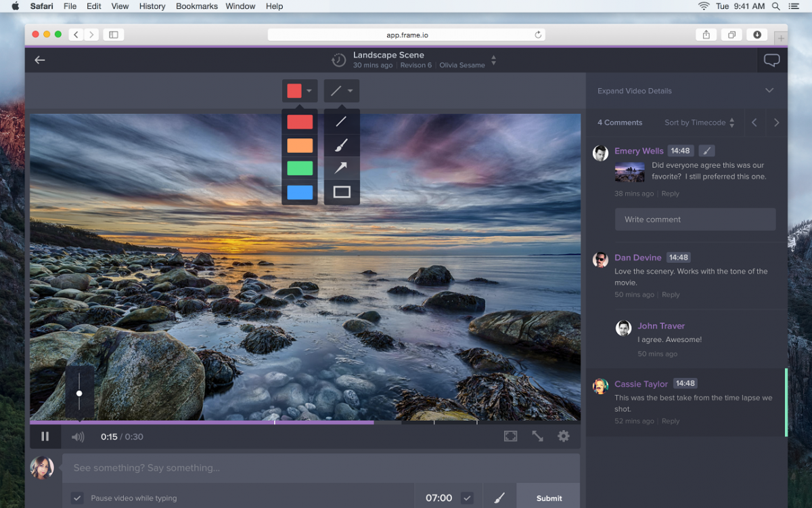This screenshot has height=508, width=812.
Task: Pause the video playback
Action: [45, 437]
